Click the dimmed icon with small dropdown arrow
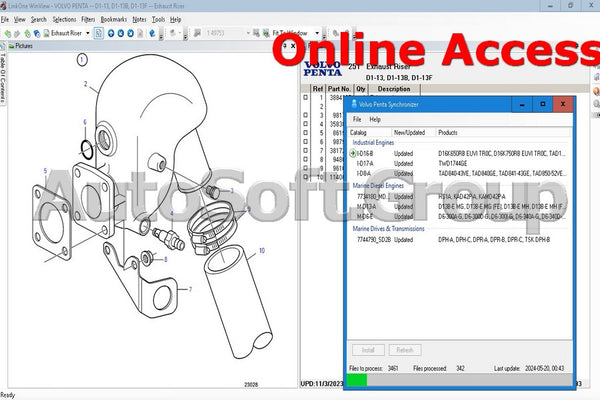The height and width of the screenshot is (400, 600). pos(174,33)
